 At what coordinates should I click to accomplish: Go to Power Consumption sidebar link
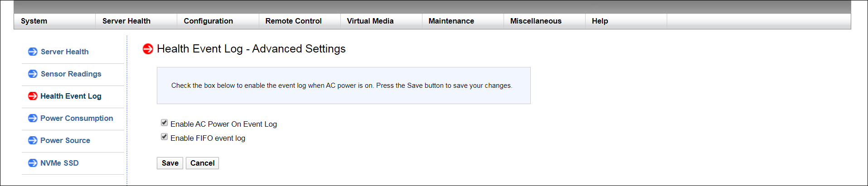pos(77,118)
